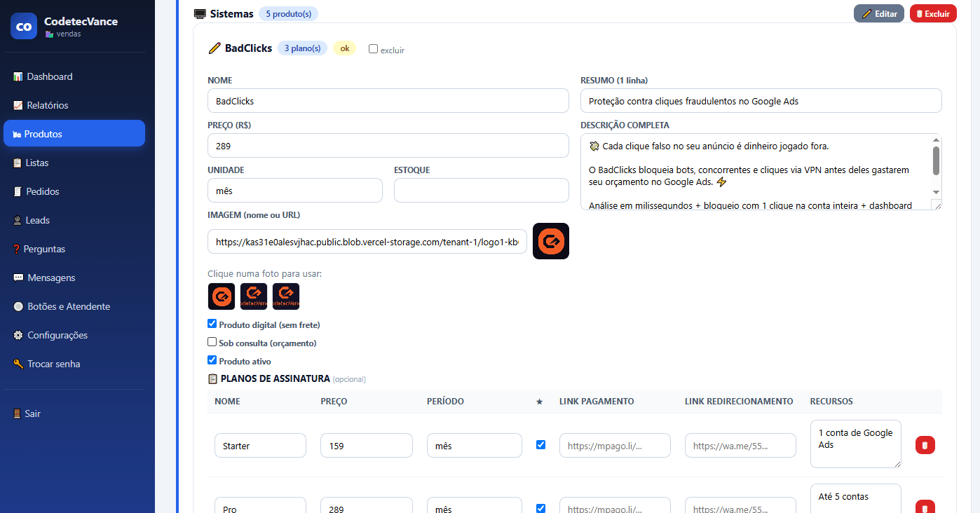Open the Listas page
The width and height of the screenshot is (980, 513).
(x=74, y=163)
